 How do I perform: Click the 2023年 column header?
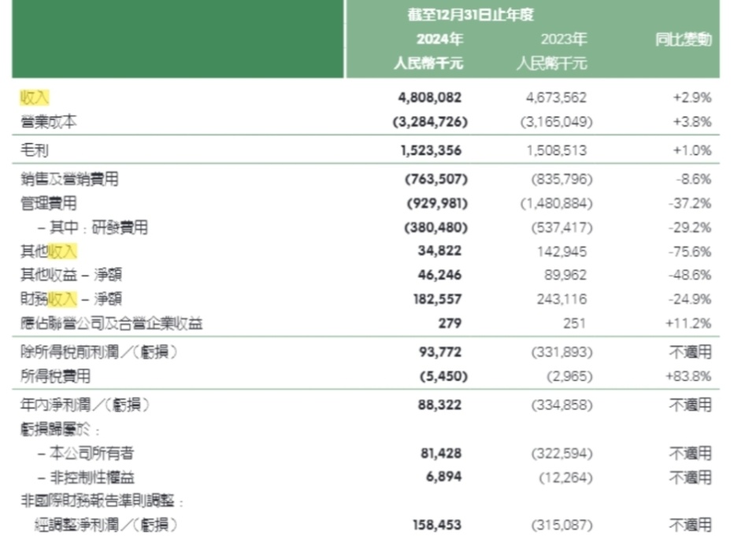tap(564, 39)
